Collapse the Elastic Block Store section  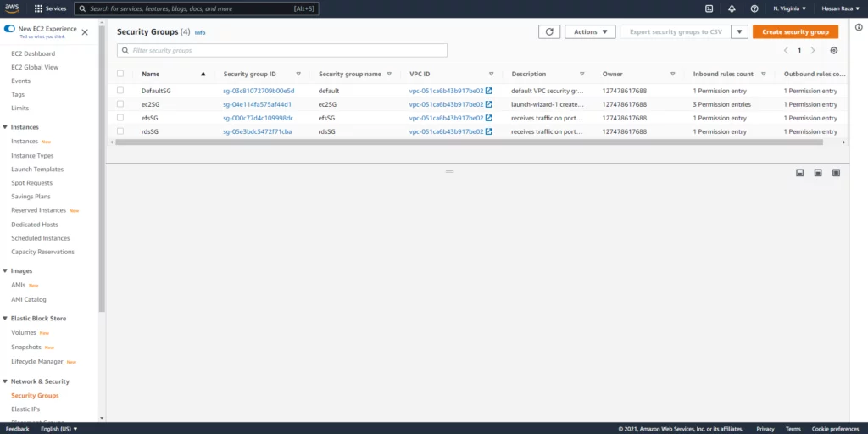click(x=5, y=319)
